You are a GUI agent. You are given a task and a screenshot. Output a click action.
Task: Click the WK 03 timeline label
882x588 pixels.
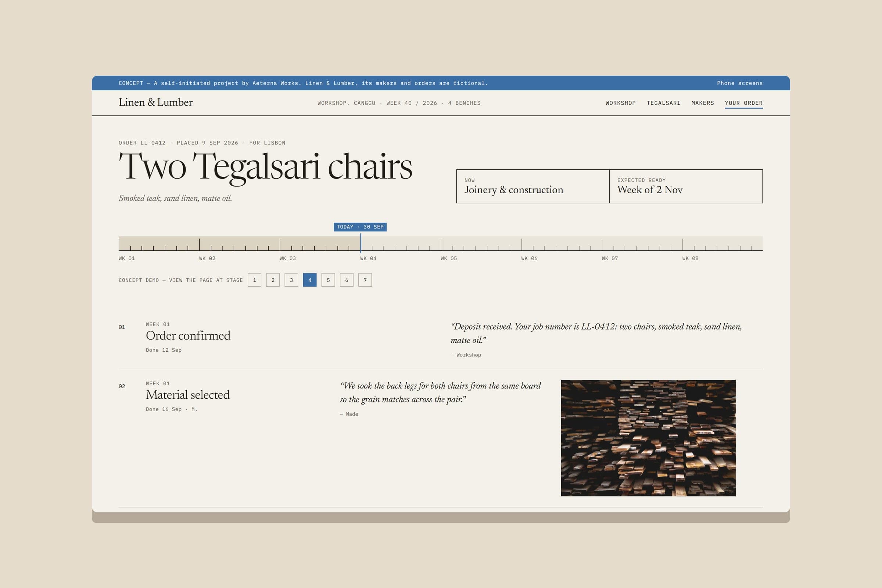click(288, 258)
